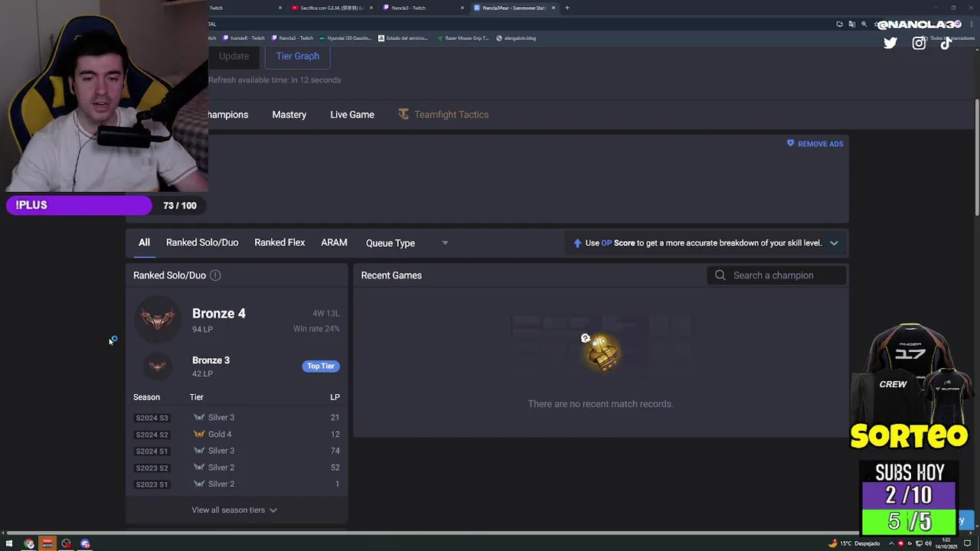This screenshot has height=551, width=980.
Task: Click the Top Tier badge
Action: [321, 366]
